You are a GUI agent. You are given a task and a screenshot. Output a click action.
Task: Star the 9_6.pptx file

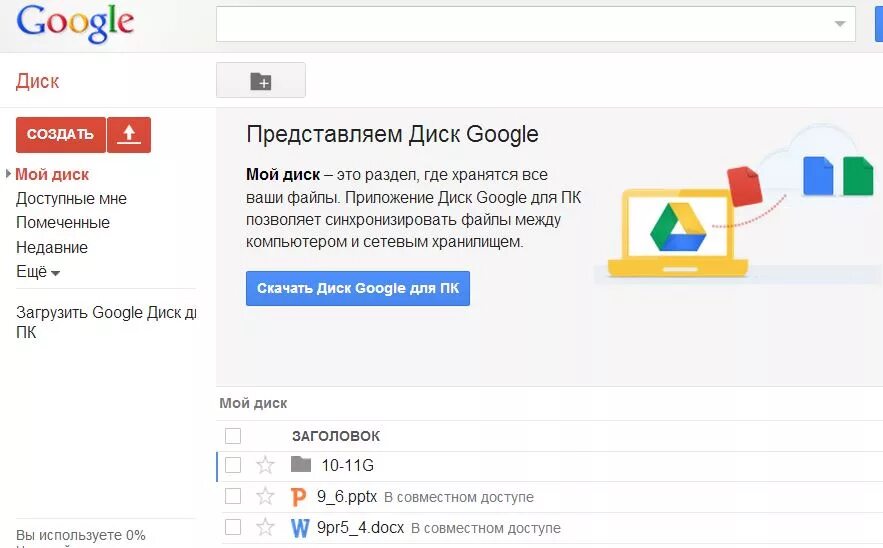click(x=265, y=496)
